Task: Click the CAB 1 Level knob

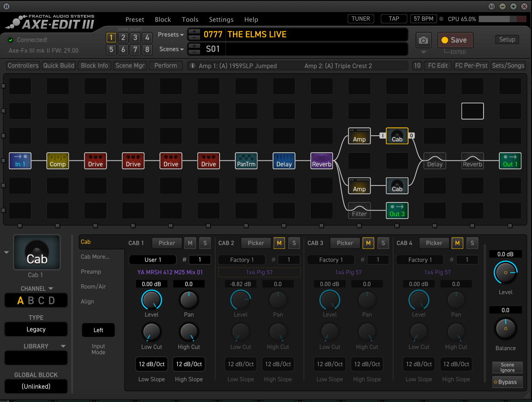Action: tap(151, 300)
